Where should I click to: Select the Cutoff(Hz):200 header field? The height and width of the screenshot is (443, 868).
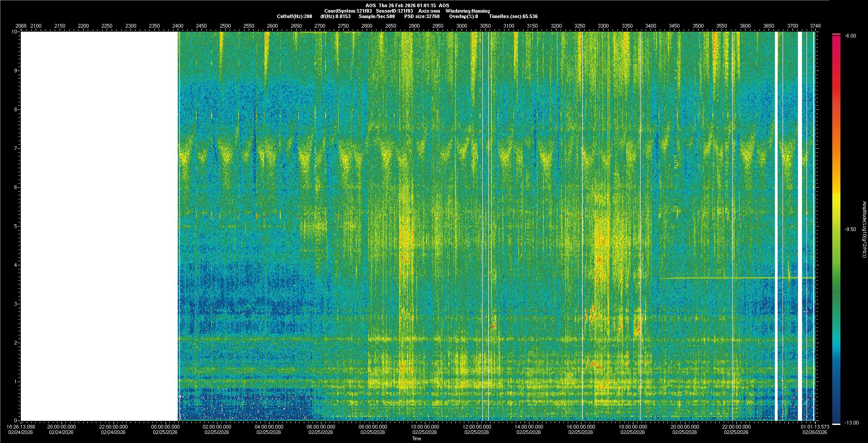[x=294, y=16]
